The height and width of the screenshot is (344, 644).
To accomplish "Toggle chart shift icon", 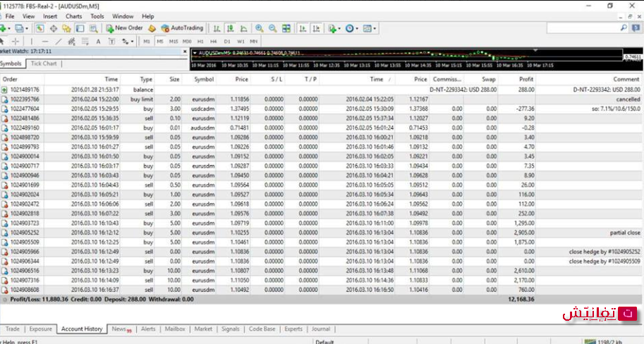I will click(316, 28).
